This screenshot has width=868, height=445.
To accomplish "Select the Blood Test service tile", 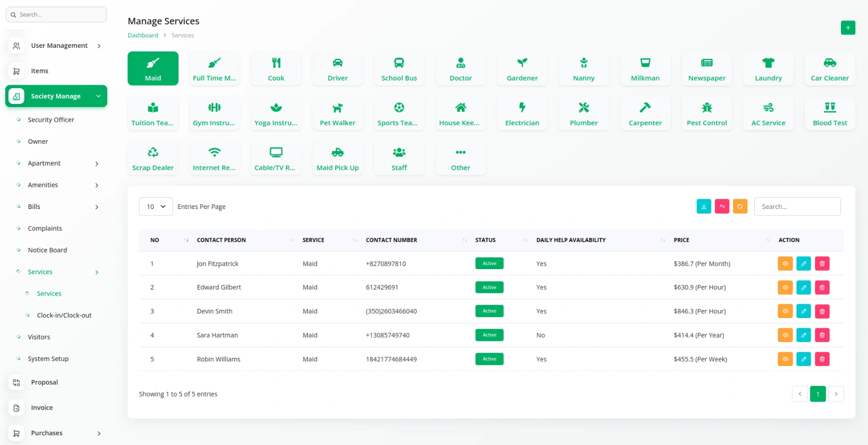I will click(830, 113).
